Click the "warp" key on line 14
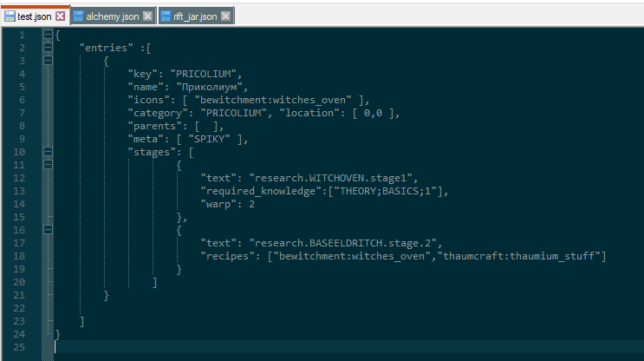The height and width of the screenshot is (361, 644). tap(218, 204)
